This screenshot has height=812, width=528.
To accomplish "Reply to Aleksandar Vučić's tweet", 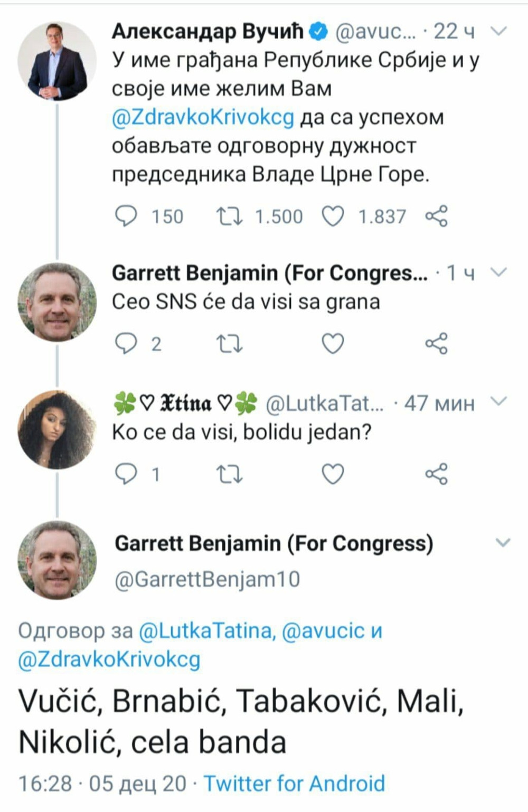I will 125,215.
